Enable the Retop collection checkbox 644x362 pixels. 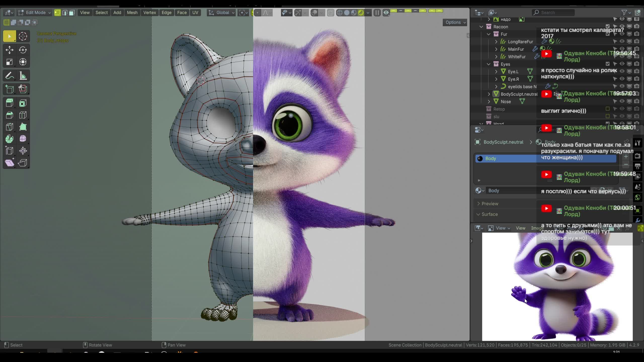pyautogui.click(x=608, y=109)
